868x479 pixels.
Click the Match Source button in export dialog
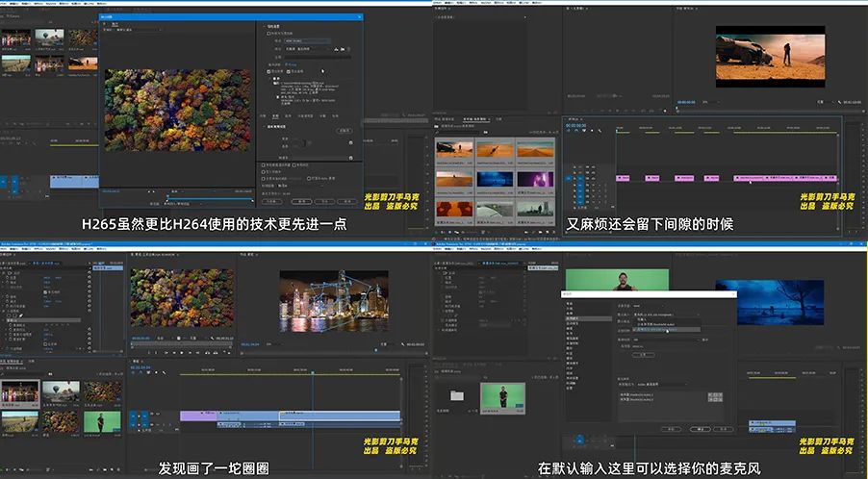344,130
